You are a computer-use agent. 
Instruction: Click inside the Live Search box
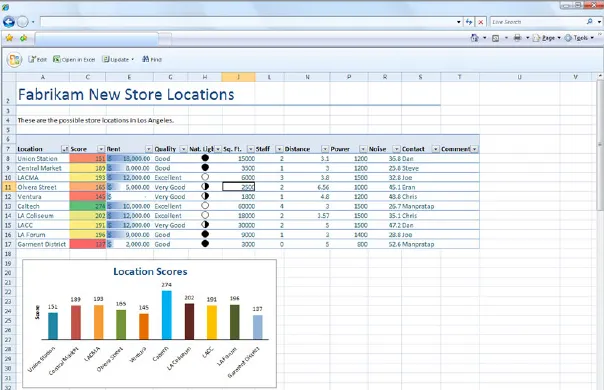pyautogui.click(x=537, y=22)
